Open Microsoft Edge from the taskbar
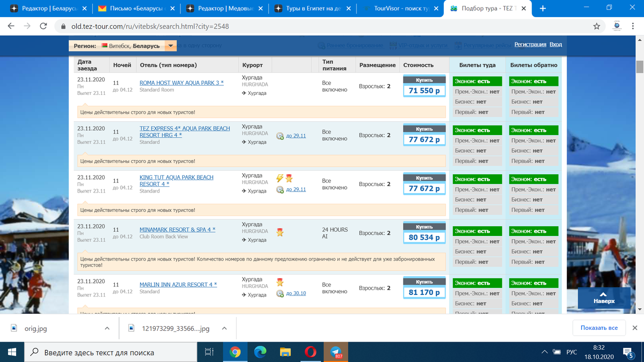Image resolution: width=644 pixels, height=362 pixels. pyautogui.click(x=260, y=352)
